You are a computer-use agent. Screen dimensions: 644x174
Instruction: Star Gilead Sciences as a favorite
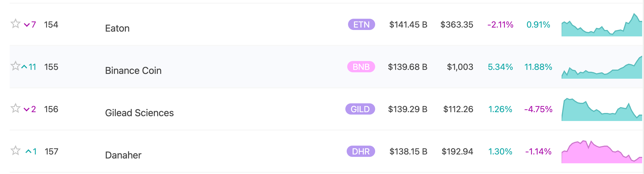(x=15, y=108)
